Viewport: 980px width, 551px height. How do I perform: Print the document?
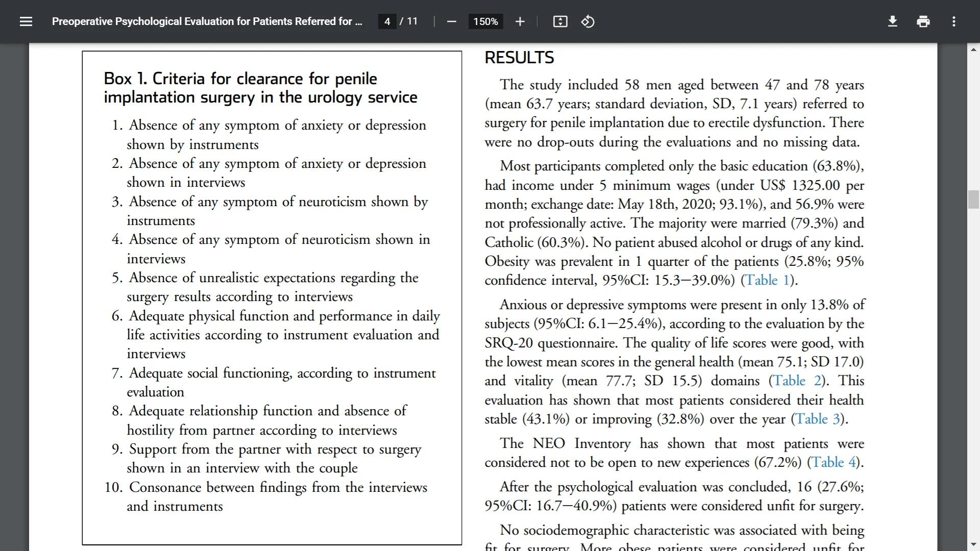(x=923, y=21)
